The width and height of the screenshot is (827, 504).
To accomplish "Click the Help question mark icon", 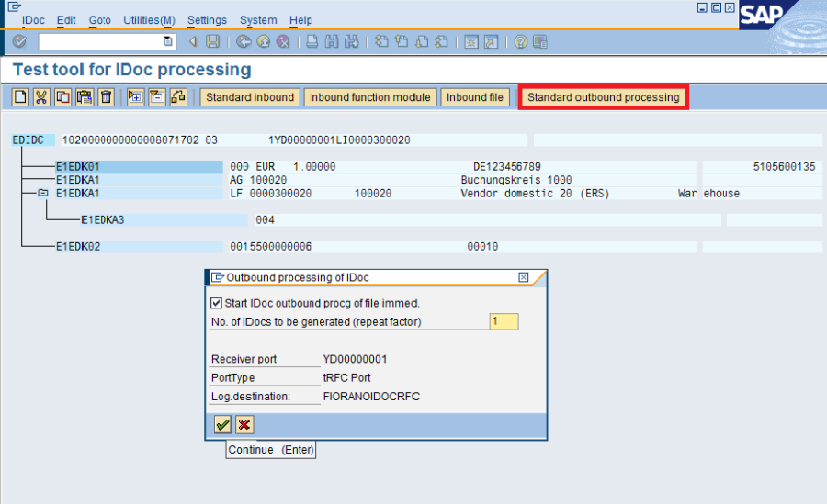I will pyautogui.click(x=521, y=41).
